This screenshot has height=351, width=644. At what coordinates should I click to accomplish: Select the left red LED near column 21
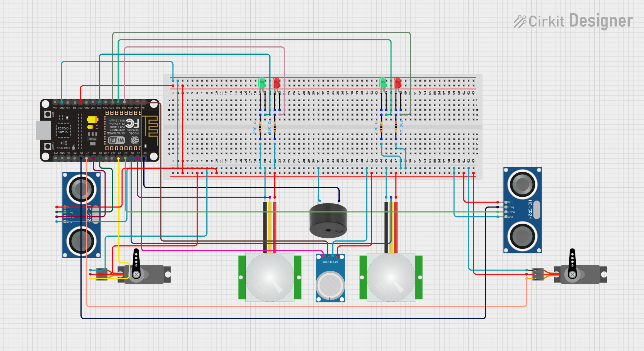(276, 83)
